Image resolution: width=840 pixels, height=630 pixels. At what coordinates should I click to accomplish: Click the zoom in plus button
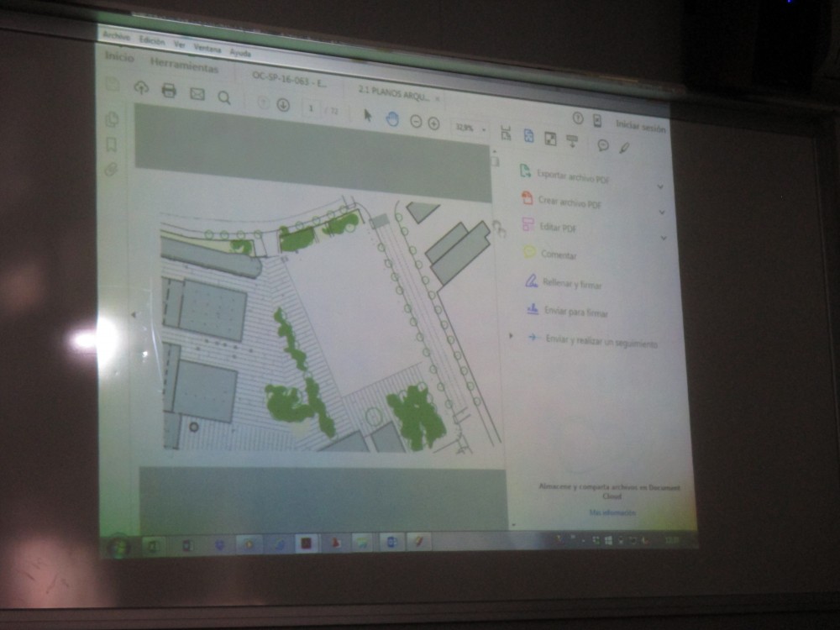[434, 123]
